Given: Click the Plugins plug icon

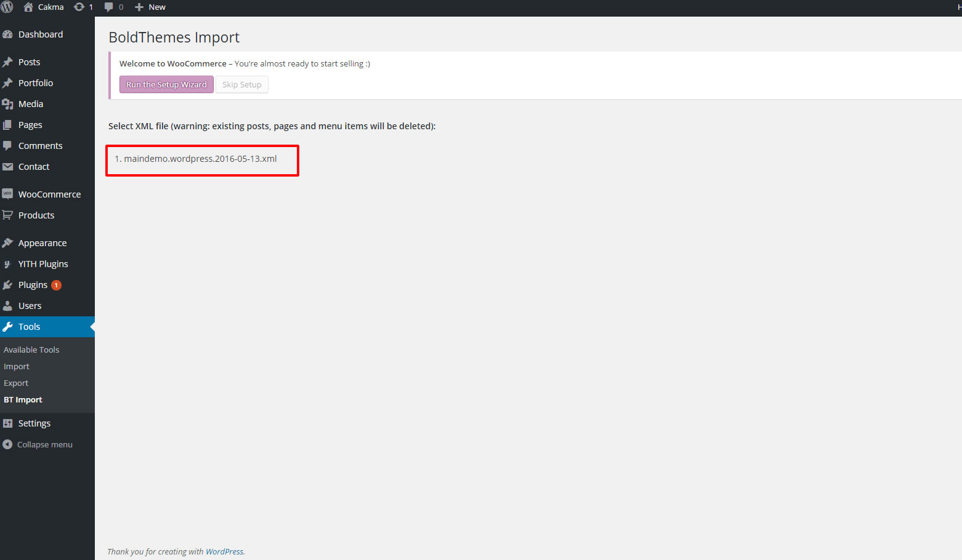Looking at the screenshot, I should pyautogui.click(x=7, y=285).
